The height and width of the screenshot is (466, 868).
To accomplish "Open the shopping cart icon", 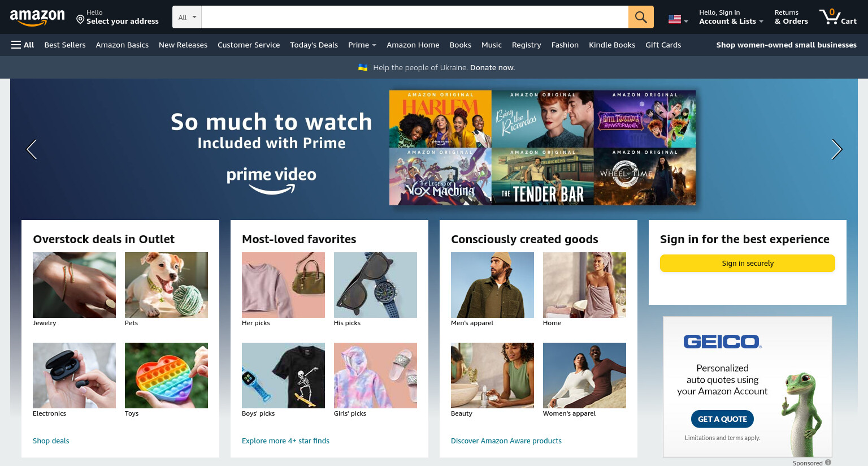I will click(838, 17).
